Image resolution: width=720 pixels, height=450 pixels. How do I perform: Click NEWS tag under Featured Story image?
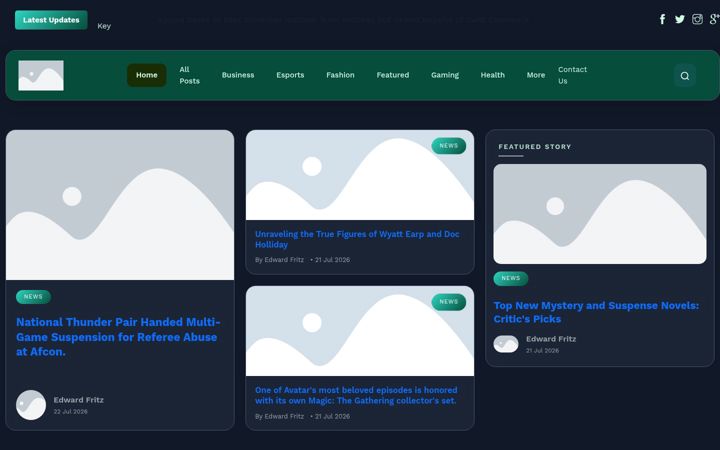coord(511,278)
